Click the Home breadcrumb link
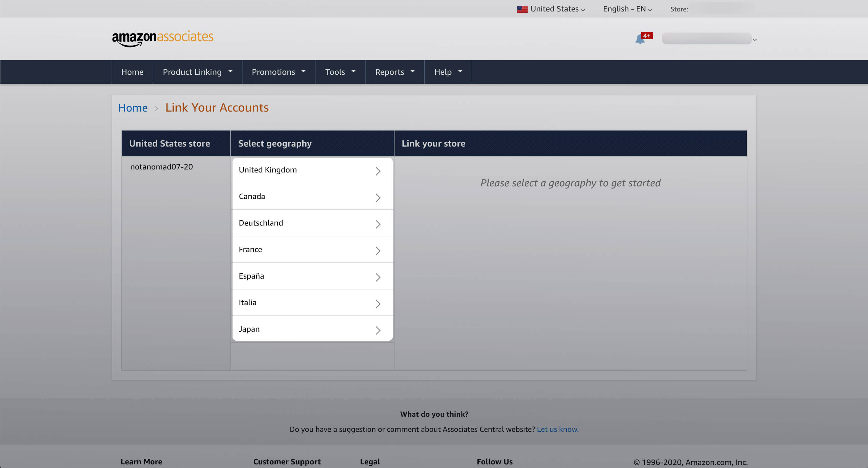This screenshot has width=868, height=468. pos(133,108)
